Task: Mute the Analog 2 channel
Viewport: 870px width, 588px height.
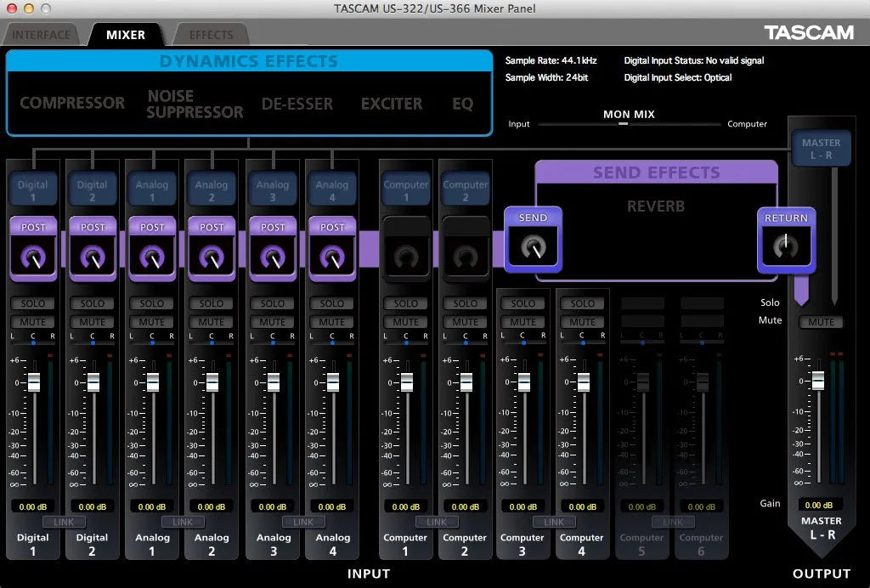Action: pos(212,322)
